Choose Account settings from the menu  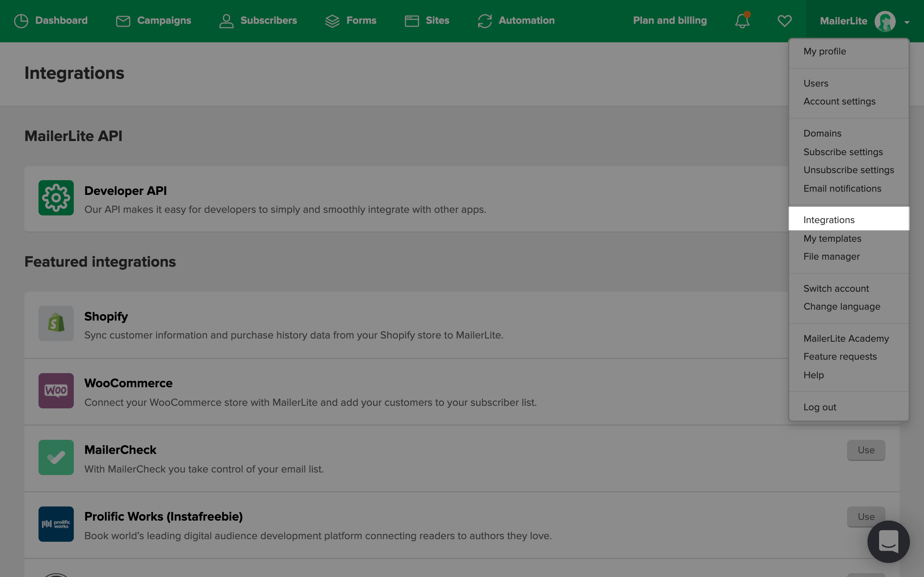[x=839, y=102]
